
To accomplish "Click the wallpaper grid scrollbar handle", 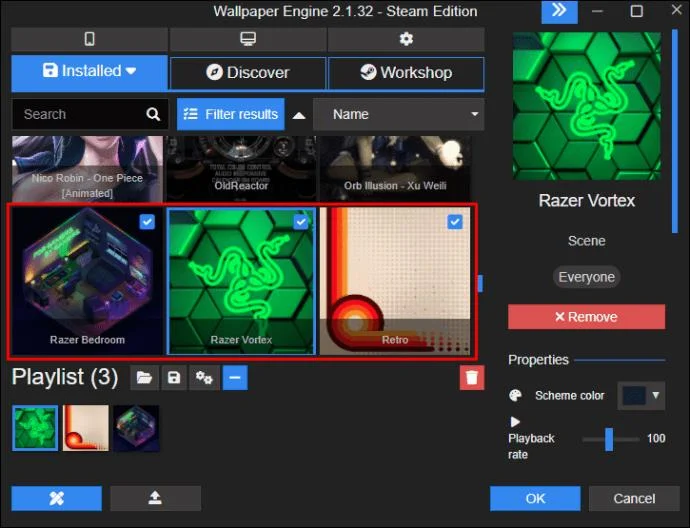I will point(480,283).
